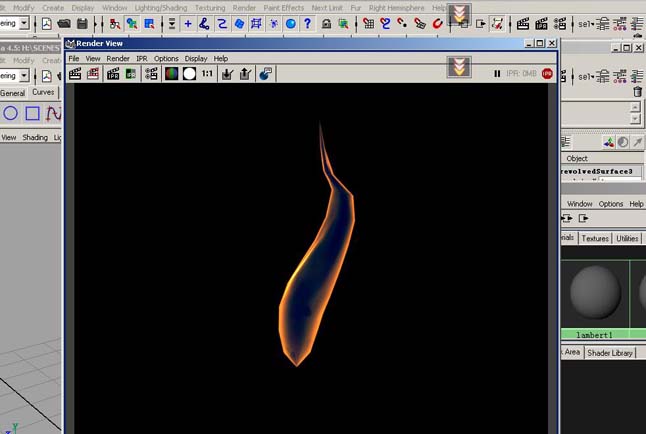Click the NURBS square shelf icon
Viewport: 646px width, 434px height.
click(x=33, y=113)
